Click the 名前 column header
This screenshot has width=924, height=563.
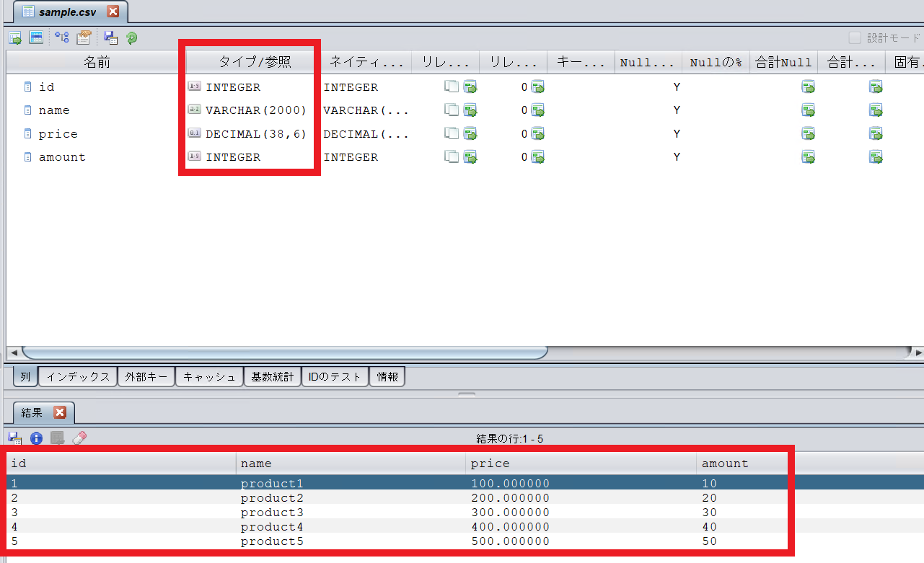[97, 63]
